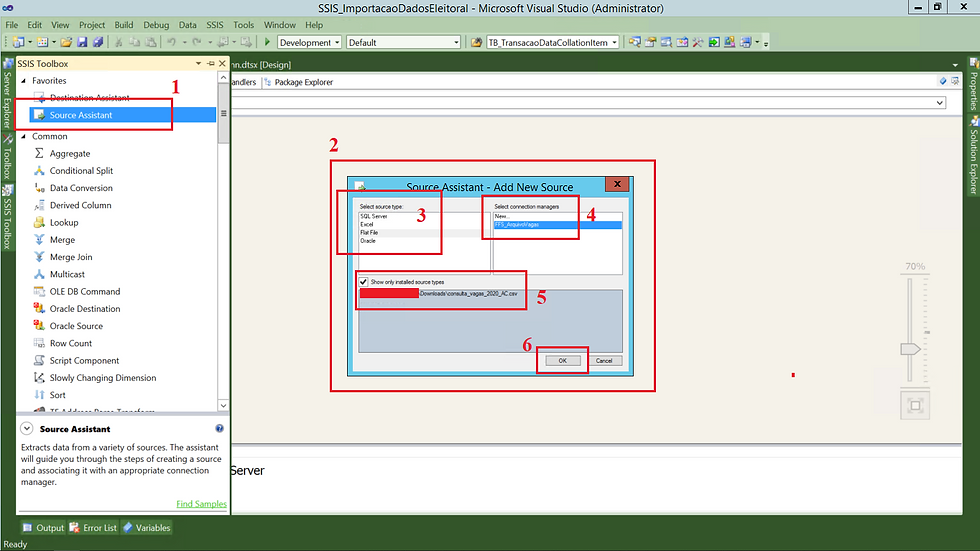Save the current file with the floppy icon
The image size is (980, 551).
click(82, 42)
